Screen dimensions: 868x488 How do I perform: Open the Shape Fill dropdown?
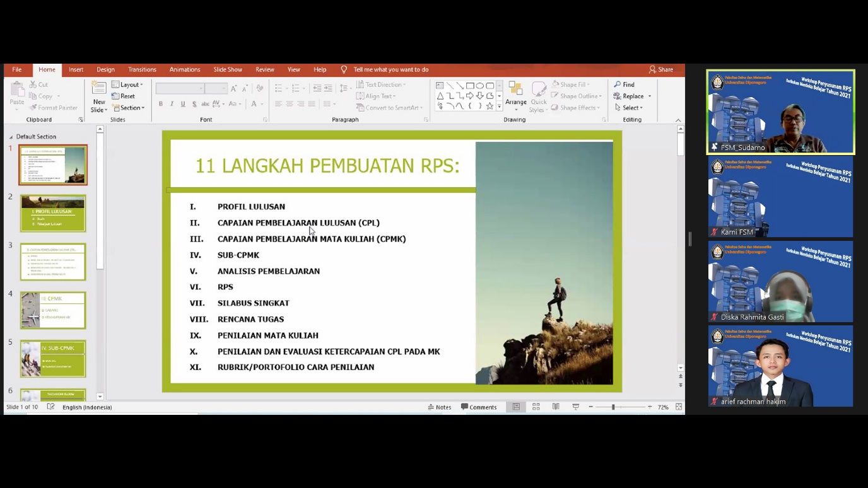click(572, 84)
